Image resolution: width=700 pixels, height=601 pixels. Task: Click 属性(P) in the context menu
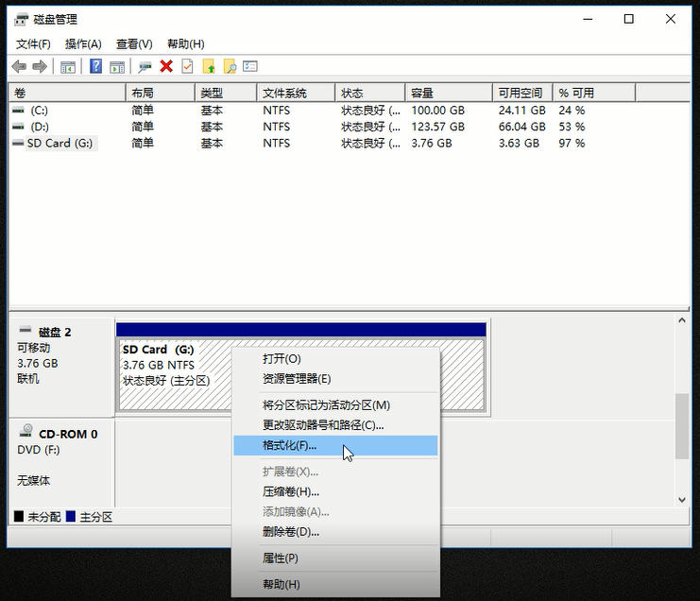(x=281, y=558)
